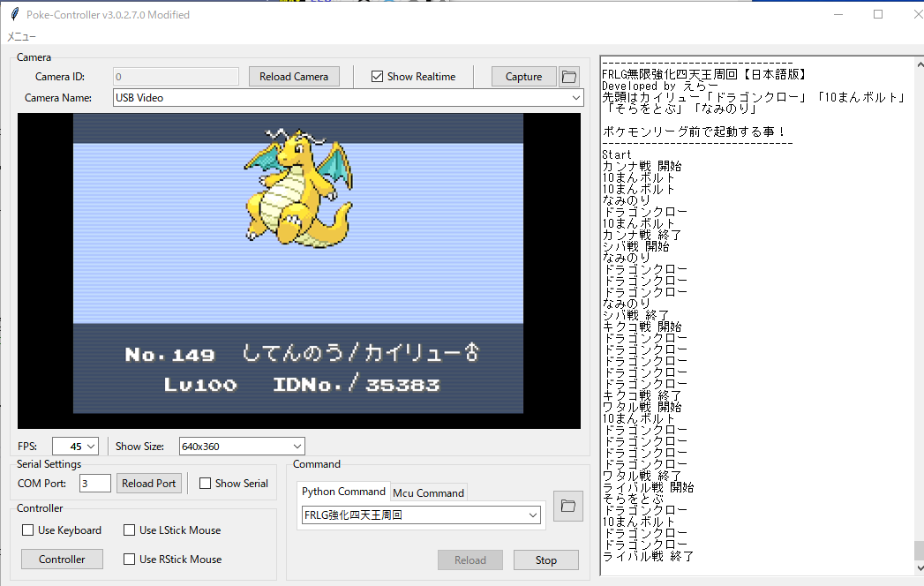Screen dimensions: 924x586
Task: Open command scripts folder icon beside command dropdown
Action: coord(567,506)
